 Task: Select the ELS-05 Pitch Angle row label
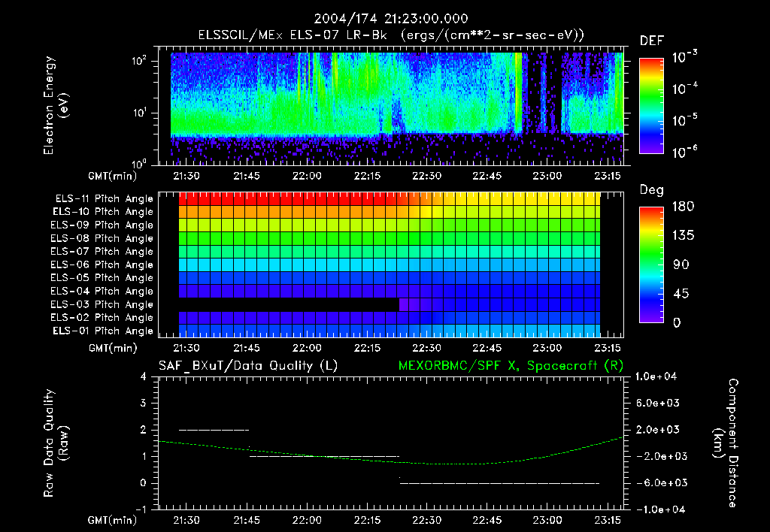[102, 278]
